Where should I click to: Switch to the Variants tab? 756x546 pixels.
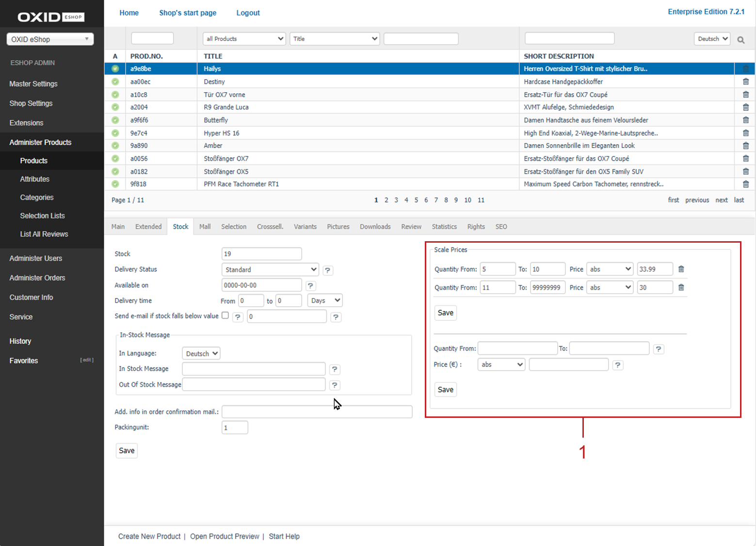[x=305, y=227]
